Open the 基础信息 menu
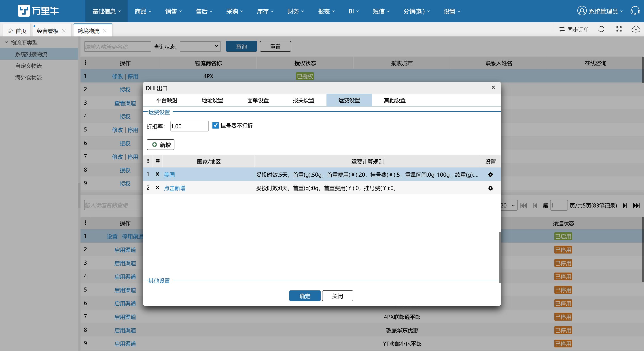The image size is (644, 351). coord(106,11)
